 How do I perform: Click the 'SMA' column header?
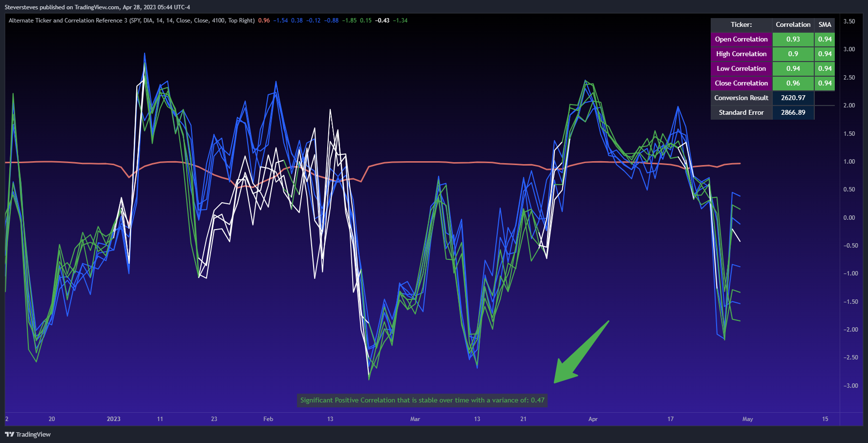click(x=825, y=24)
